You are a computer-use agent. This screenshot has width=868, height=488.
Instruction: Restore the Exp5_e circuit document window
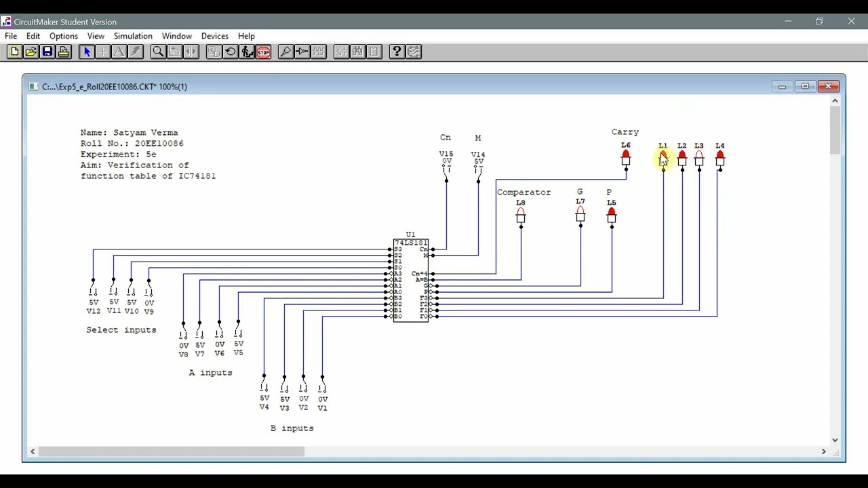click(x=805, y=87)
